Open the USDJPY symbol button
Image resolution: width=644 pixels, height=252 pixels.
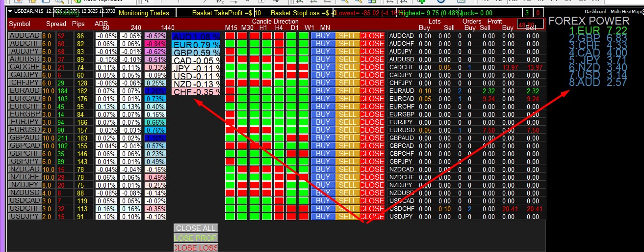[25, 217]
